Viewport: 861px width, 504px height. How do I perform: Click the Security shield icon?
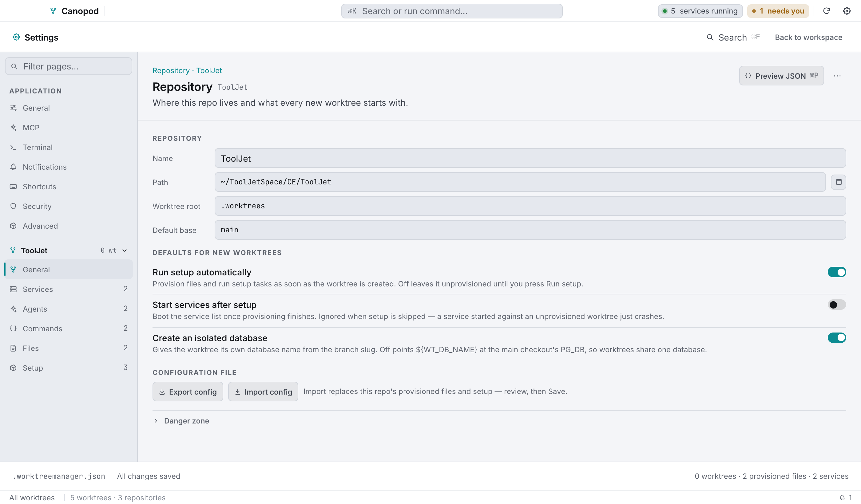click(x=13, y=206)
